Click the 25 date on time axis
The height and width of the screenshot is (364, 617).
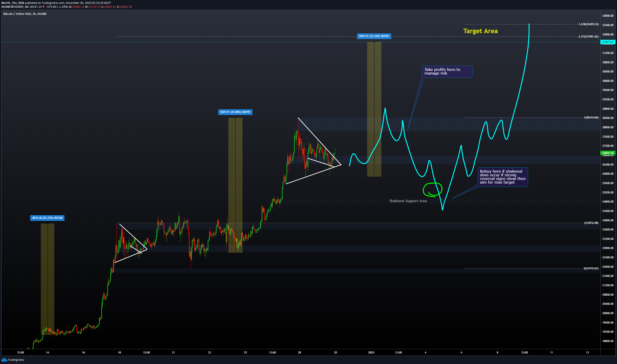click(x=245, y=353)
